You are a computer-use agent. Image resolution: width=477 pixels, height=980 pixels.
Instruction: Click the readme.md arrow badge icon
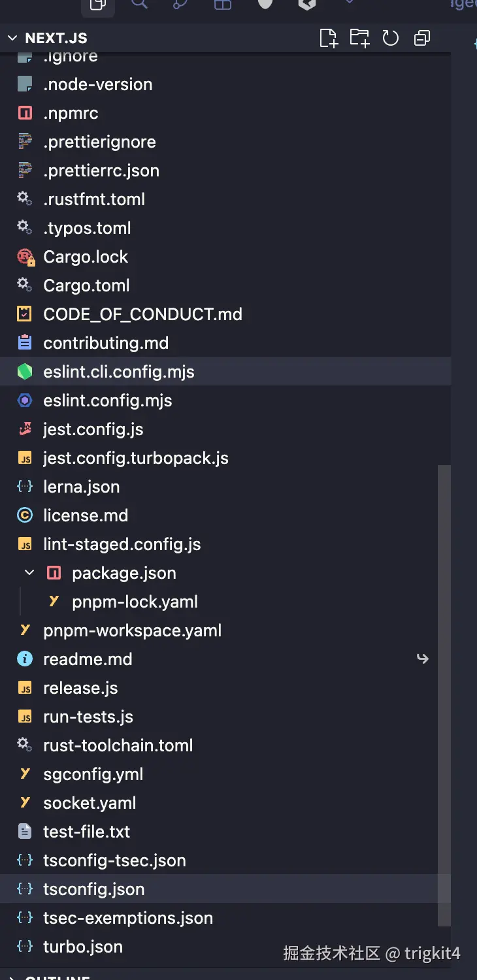423,659
